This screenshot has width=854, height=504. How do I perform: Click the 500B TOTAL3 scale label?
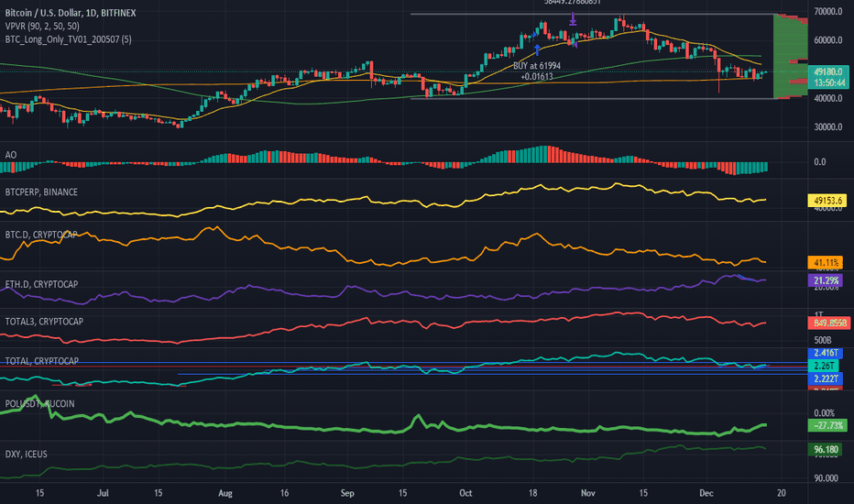coord(822,340)
